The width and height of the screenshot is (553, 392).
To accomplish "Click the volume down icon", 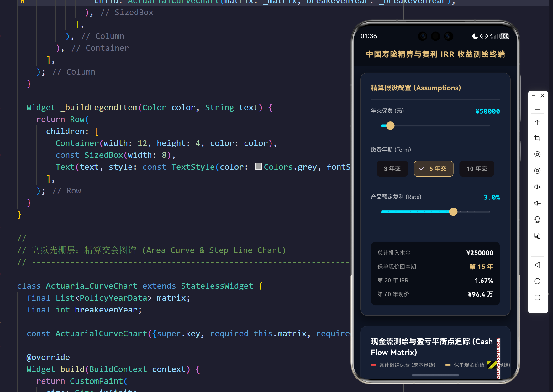I will tap(537, 203).
